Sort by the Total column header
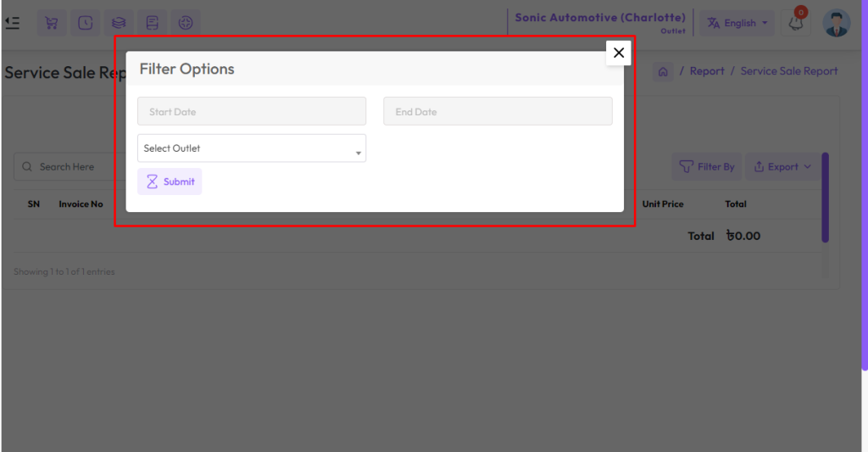The image size is (868, 452). click(x=736, y=204)
